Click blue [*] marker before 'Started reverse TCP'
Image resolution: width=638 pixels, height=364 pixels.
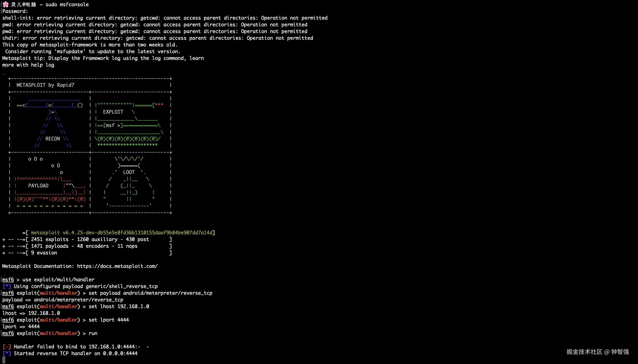(7, 353)
